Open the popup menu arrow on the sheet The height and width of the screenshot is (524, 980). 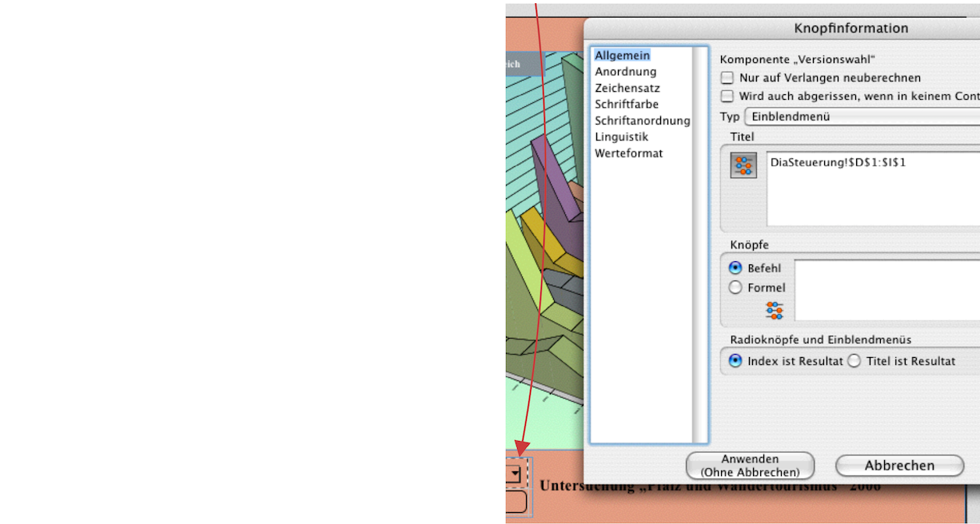[x=515, y=475]
